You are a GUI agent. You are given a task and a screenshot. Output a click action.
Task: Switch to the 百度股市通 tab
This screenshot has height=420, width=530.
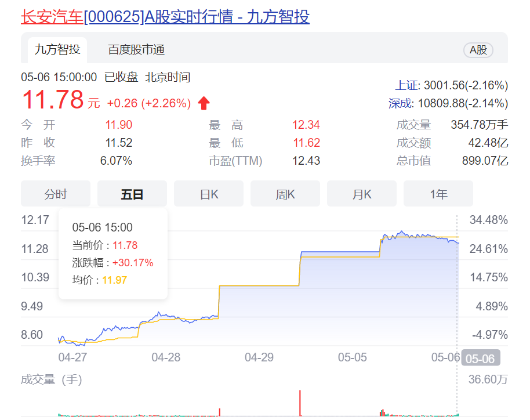click(136, 50)
